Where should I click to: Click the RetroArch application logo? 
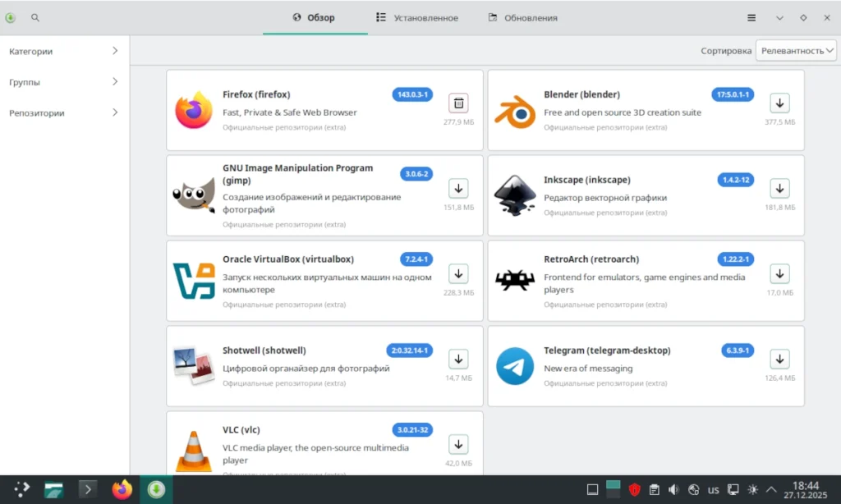[515, 280]
